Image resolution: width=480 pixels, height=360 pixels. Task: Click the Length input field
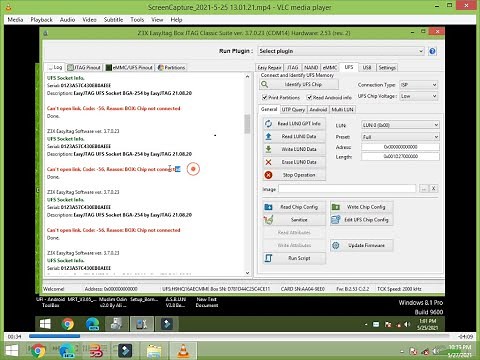(400, 156)
